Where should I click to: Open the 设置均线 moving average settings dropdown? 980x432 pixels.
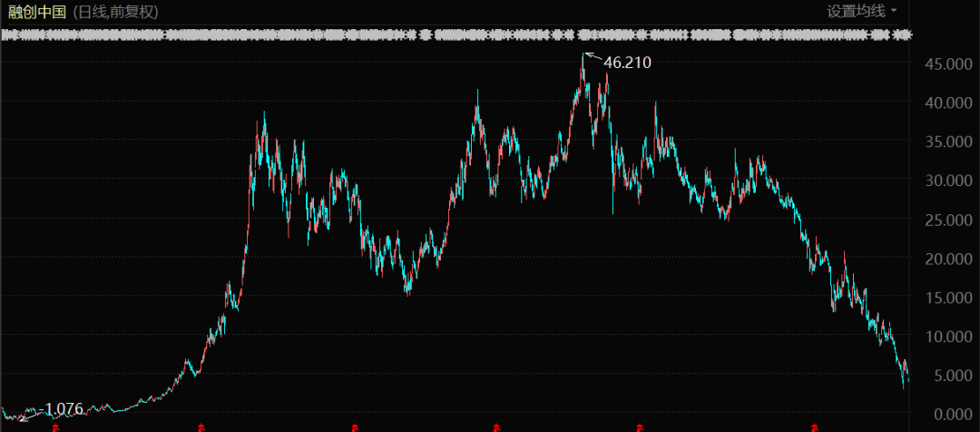861,11
